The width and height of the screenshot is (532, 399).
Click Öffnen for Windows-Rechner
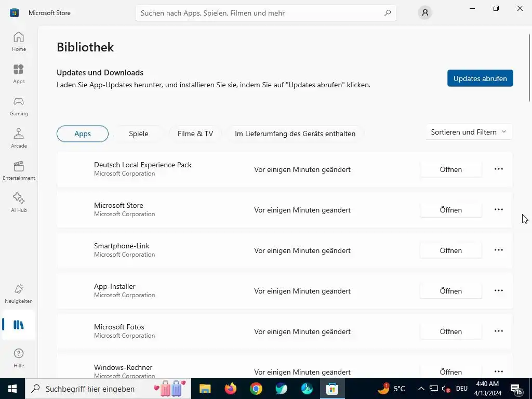(x=451, y=371)
